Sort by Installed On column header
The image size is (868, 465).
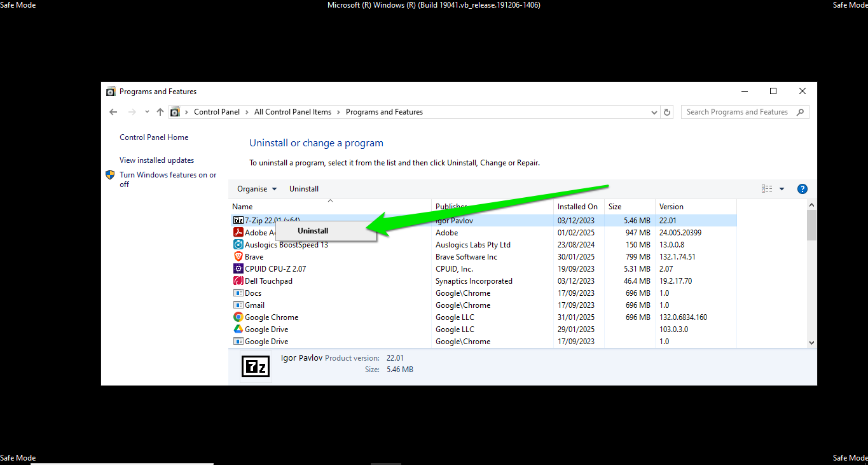[x=579, y=207]
